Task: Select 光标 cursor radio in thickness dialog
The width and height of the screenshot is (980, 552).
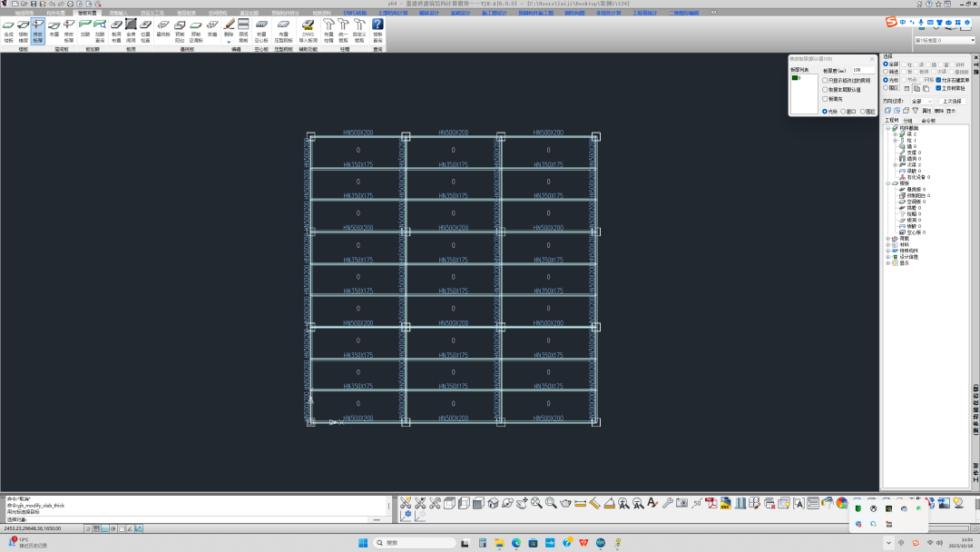Action: point(825,112)
